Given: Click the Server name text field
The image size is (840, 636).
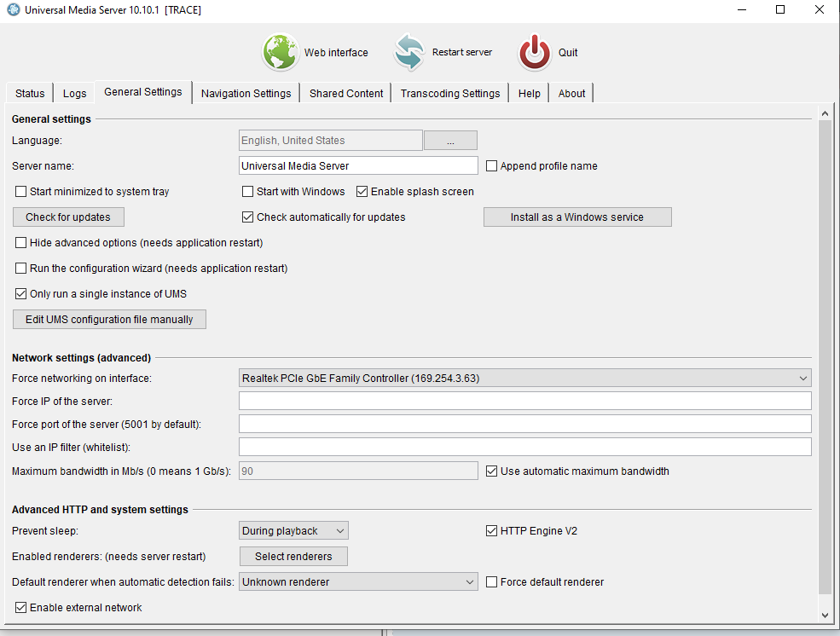Looking at the screenshot, I should pyautogui.click(x=358, y=166).
